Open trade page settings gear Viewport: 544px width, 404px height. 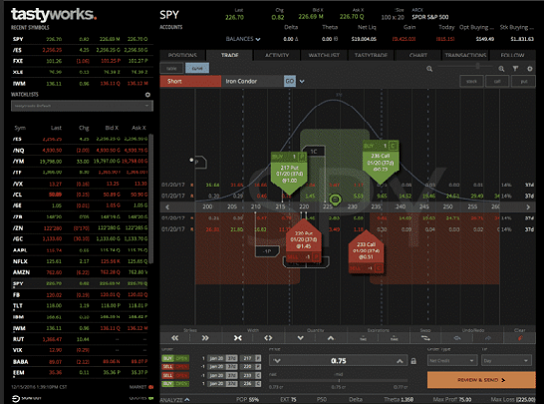tap(530, 69)
